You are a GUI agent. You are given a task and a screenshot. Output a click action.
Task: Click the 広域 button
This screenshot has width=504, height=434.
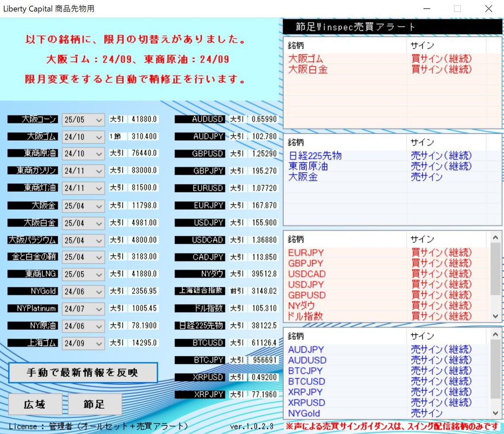click(35, 404)
